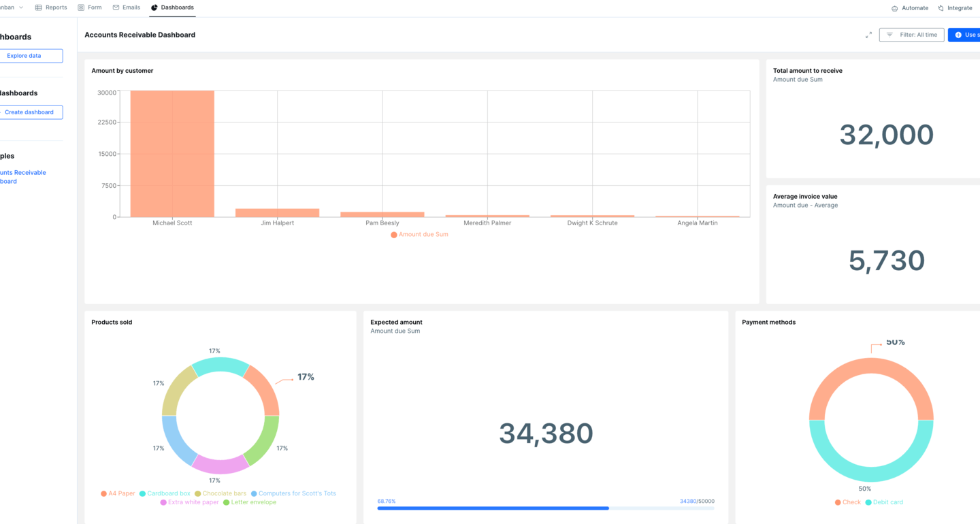Toggle the Check legend item in Payment methods

[x=847, y=502]
